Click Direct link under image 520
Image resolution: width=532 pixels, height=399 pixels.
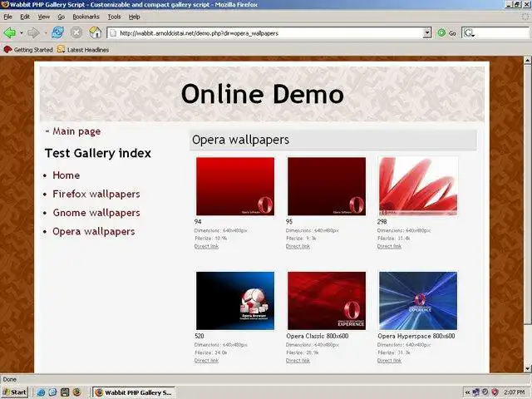(x=206, y=361)
